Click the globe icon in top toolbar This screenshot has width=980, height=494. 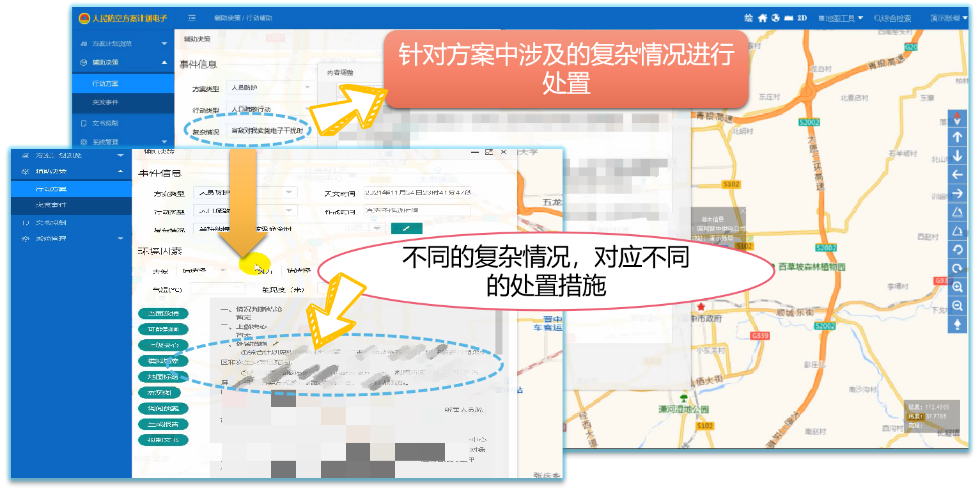click(x=776, y=18)
